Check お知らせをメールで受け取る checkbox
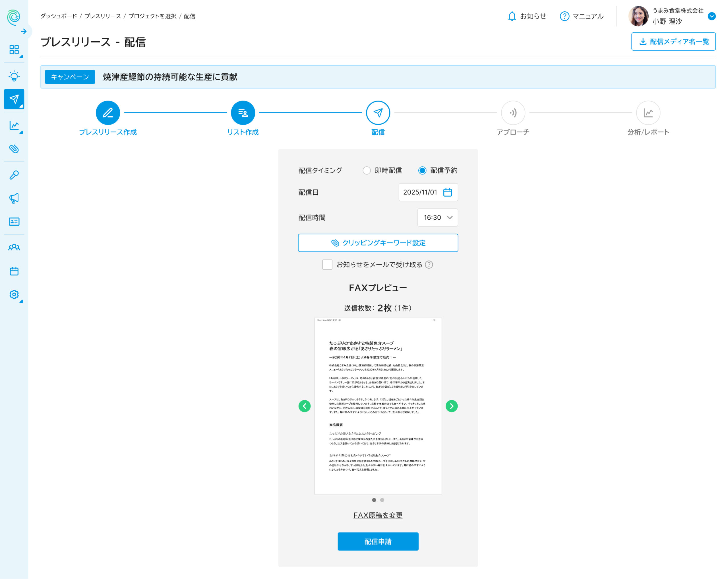The image size is (728, 579). tap(327, 265)
